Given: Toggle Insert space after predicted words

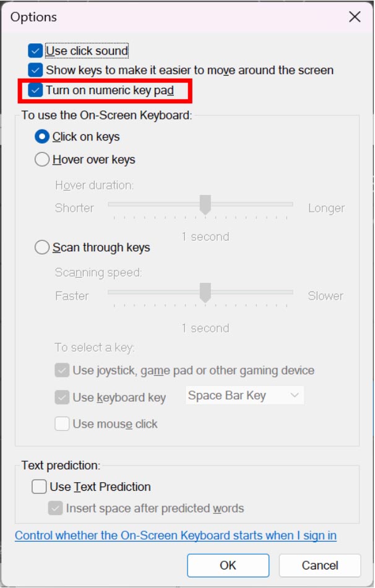Looking at the screenshot, I should click(x=56, y=509).
